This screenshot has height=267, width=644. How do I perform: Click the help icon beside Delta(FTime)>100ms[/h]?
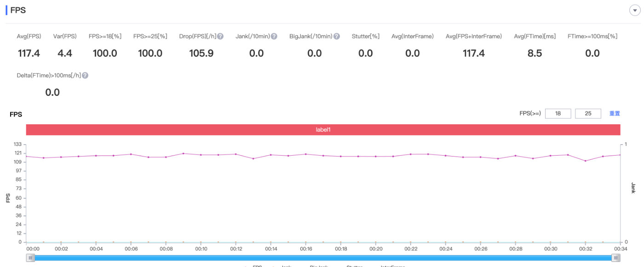point(85,75)
